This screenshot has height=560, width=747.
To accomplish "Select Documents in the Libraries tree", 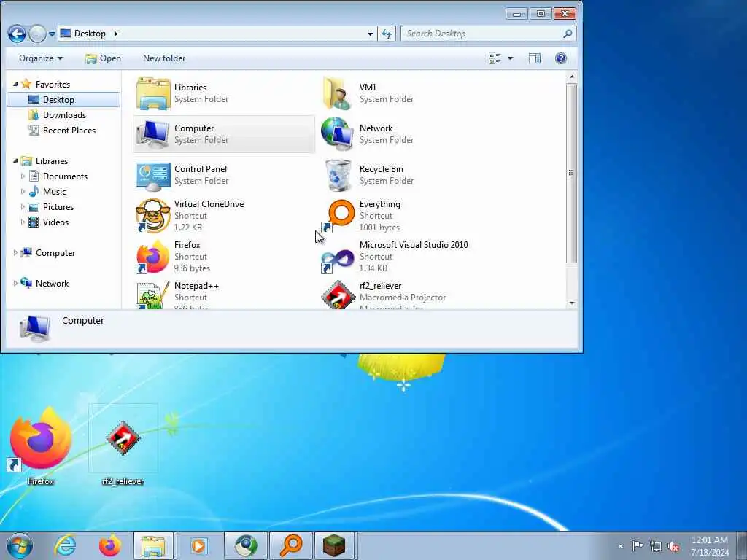I will [x=65, y=176].
